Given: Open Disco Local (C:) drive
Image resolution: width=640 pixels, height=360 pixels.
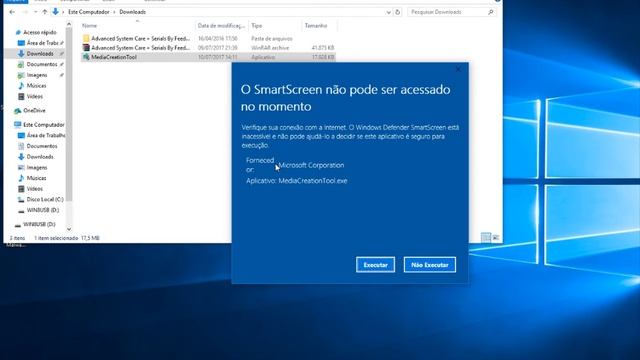Looking at the screenshot, I should [x=45, y=200].
